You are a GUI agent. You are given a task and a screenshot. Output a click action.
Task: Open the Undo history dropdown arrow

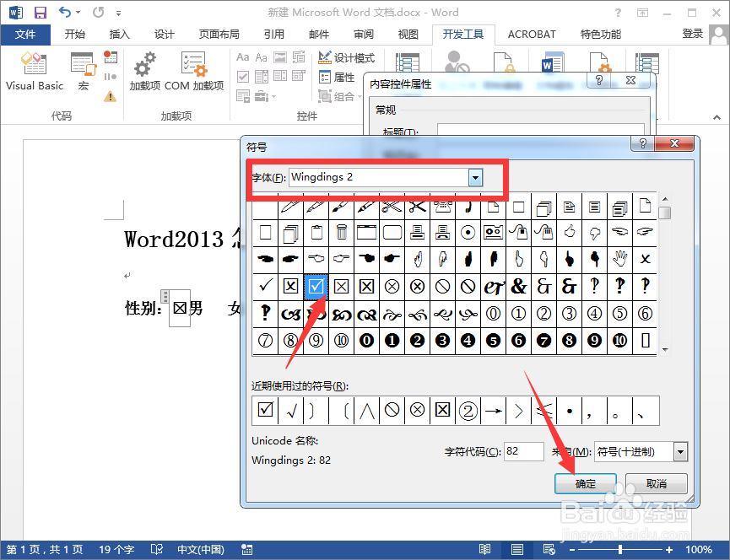[78, 13]
